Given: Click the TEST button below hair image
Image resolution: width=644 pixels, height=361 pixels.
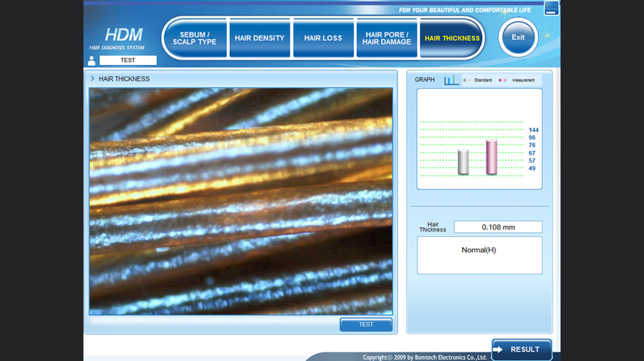Looking at the screenshot, I should pyautogui.click(x=366, y=324).
